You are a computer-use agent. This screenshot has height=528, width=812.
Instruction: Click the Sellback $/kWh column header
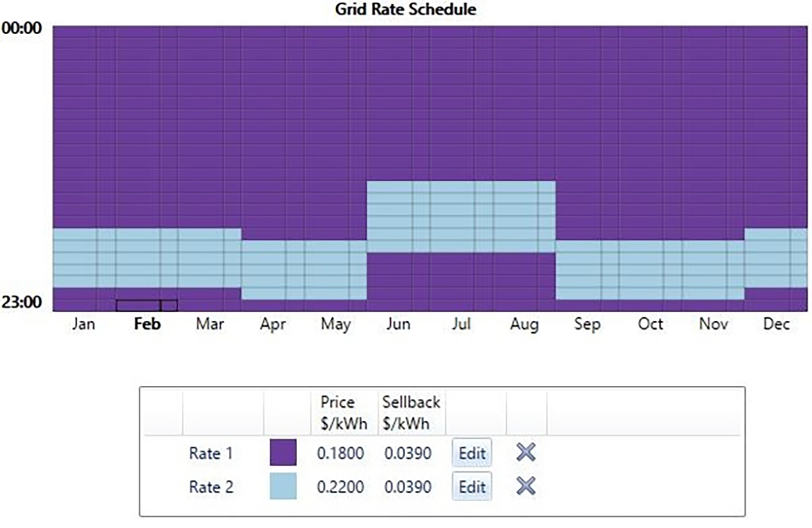(x=411, y=413)
